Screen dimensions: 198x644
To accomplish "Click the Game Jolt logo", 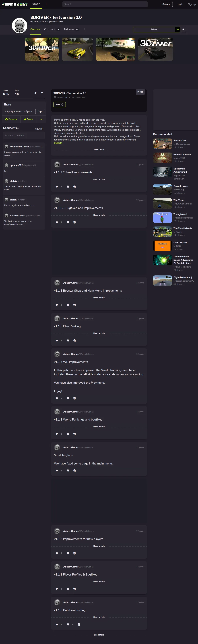I will pyautogui.click(x=15, y=4).
